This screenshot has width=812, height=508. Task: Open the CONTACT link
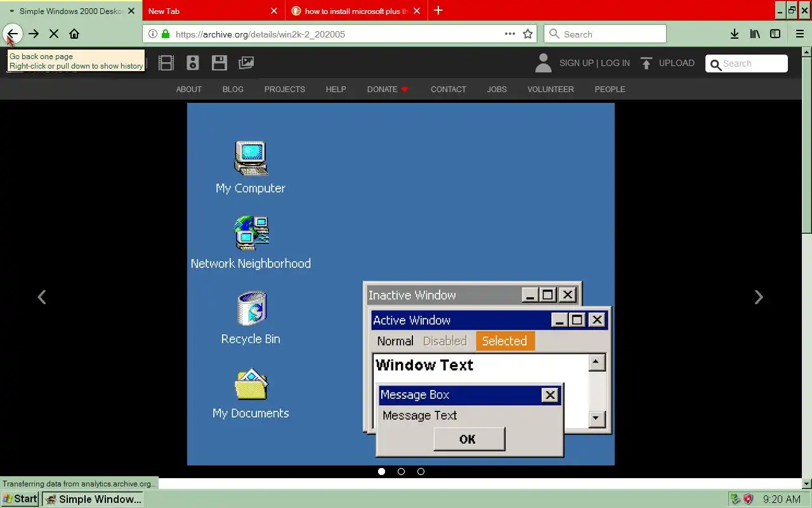449,90
